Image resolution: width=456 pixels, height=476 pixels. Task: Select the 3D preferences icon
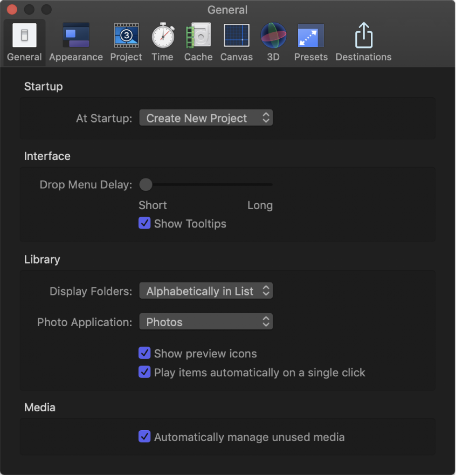[273, 38]
